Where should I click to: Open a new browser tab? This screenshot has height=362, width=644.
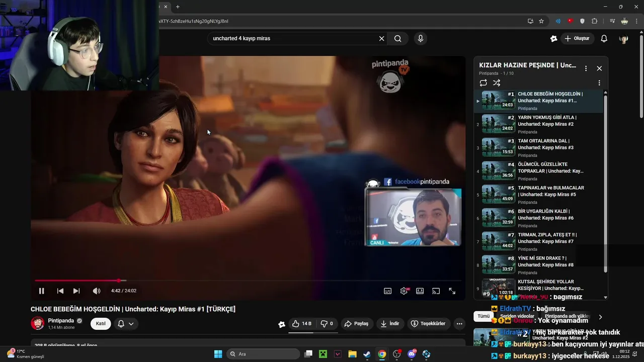(x=178, y=7)
